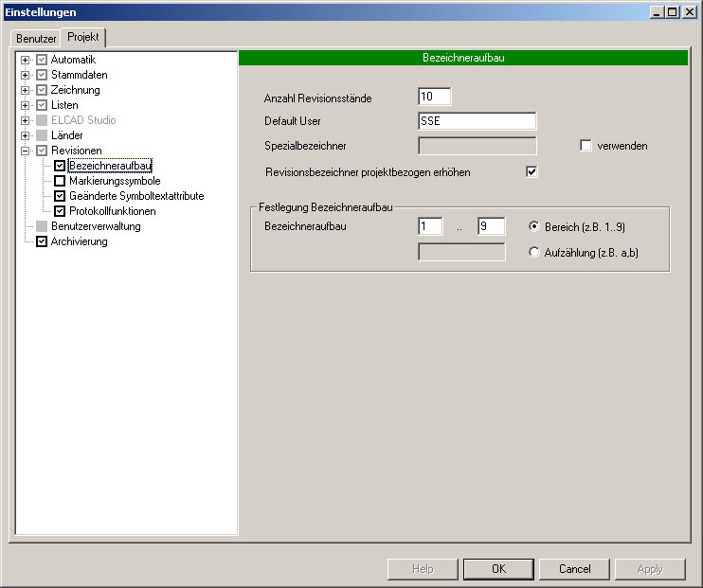The image size is (703, 588).
Task: Click the Apply button
Action: coord(650,569)
